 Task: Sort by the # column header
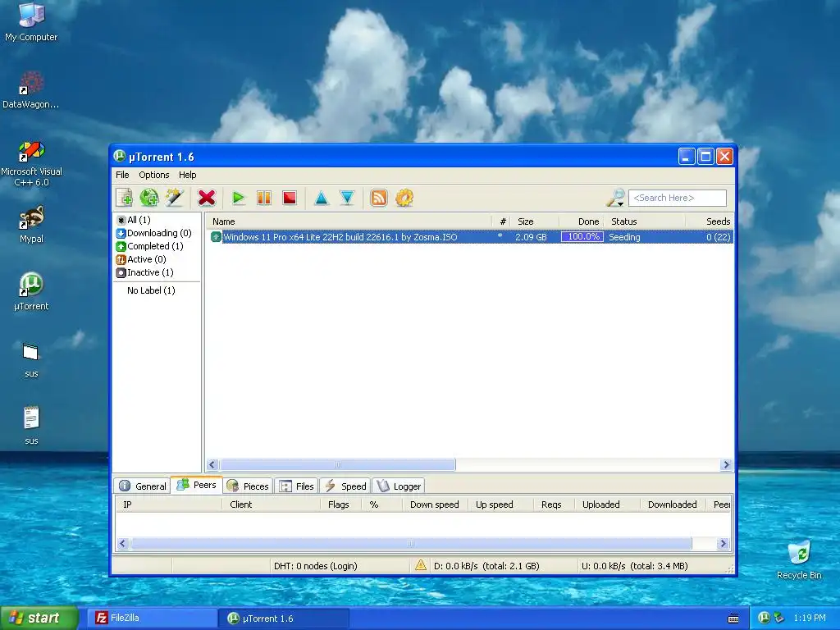(x=502, y=221)
